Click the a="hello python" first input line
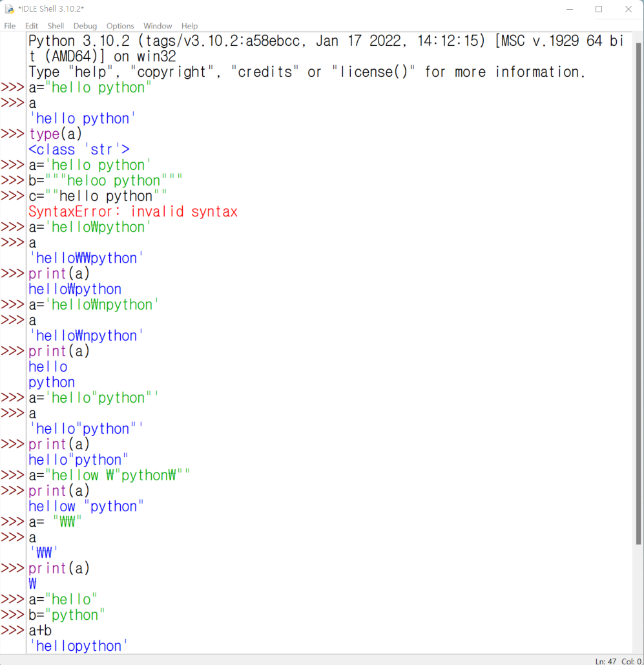This screenshot has height=665, width=644. 90,88
